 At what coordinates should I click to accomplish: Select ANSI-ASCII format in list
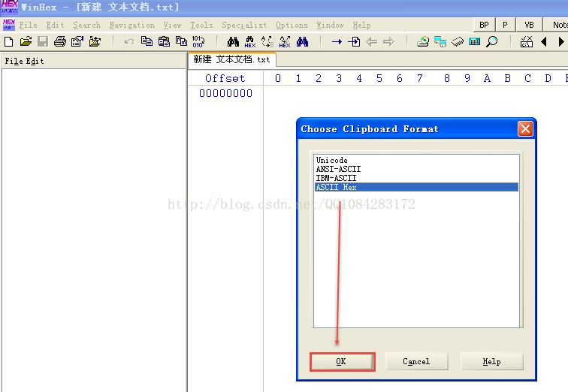(416, 169)
